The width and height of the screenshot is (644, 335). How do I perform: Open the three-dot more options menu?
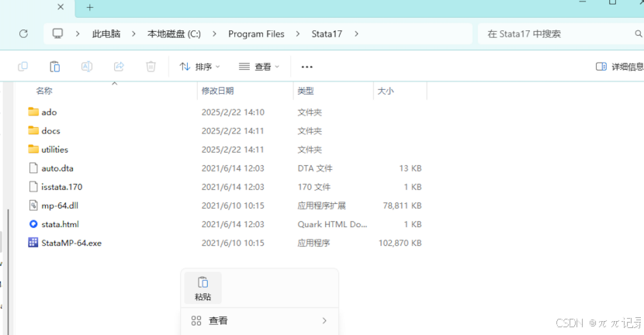306,67
